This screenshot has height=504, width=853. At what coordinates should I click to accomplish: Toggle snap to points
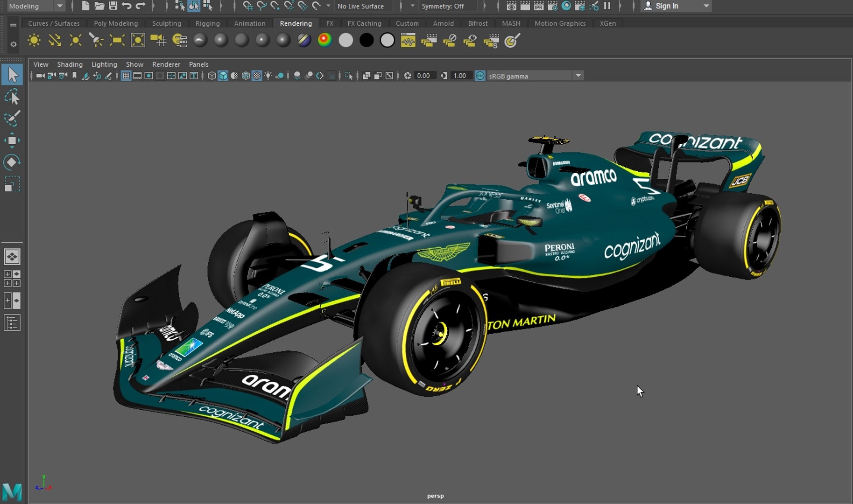[275, 6]
